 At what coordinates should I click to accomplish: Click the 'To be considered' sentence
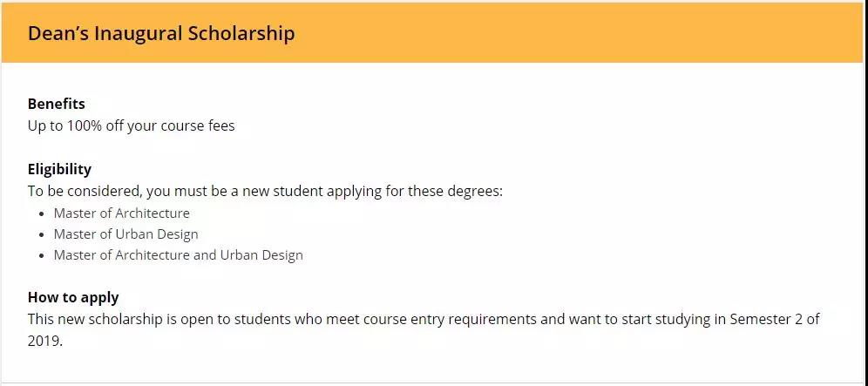(265, 191)
